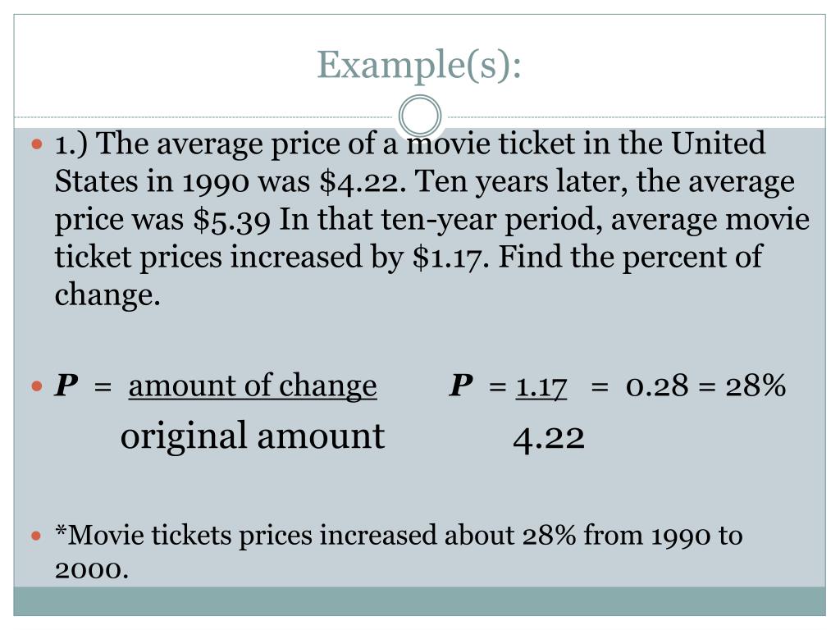Click the circle ornament below the title
Image resolution: width=840 pixels, height=630 pixels.
tap(420, 116)
